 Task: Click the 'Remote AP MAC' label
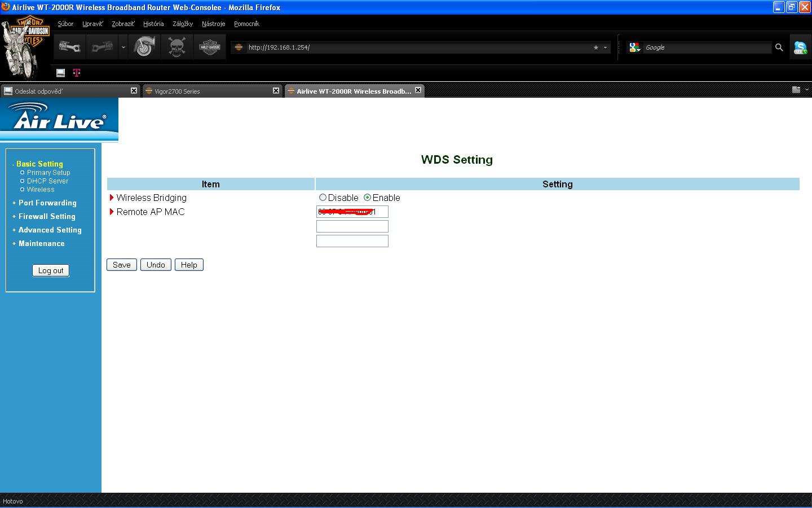tap(151, 212)
